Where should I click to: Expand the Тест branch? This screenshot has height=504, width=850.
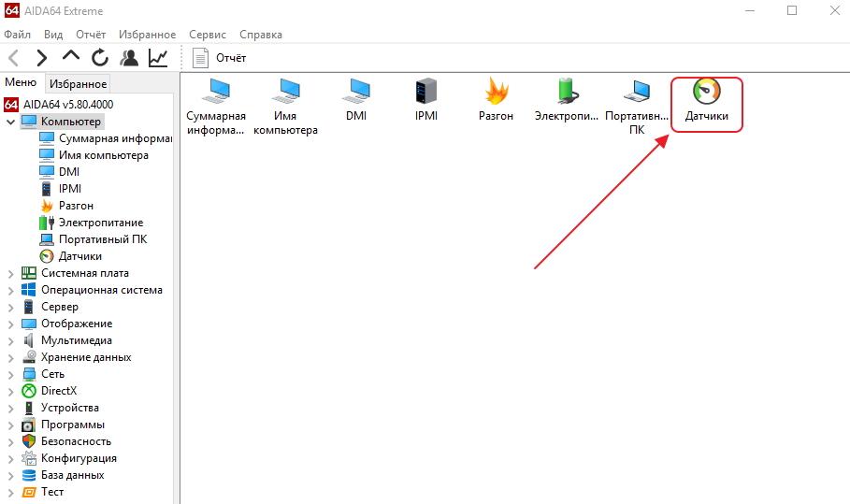coord(10,492)
